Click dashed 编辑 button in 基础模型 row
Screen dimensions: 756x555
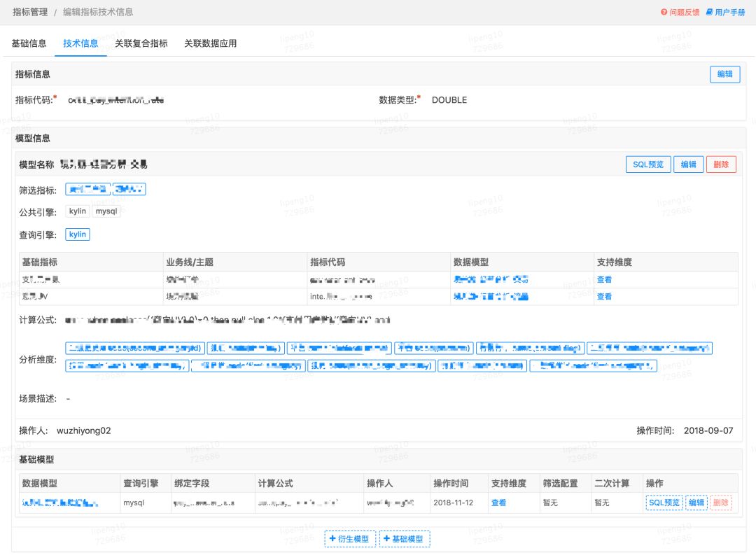tap(696, 503)
